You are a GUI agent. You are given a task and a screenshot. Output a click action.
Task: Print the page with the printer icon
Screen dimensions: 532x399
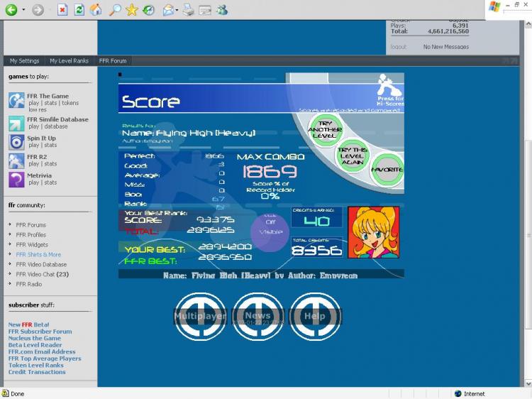click(x=188, y=10)
